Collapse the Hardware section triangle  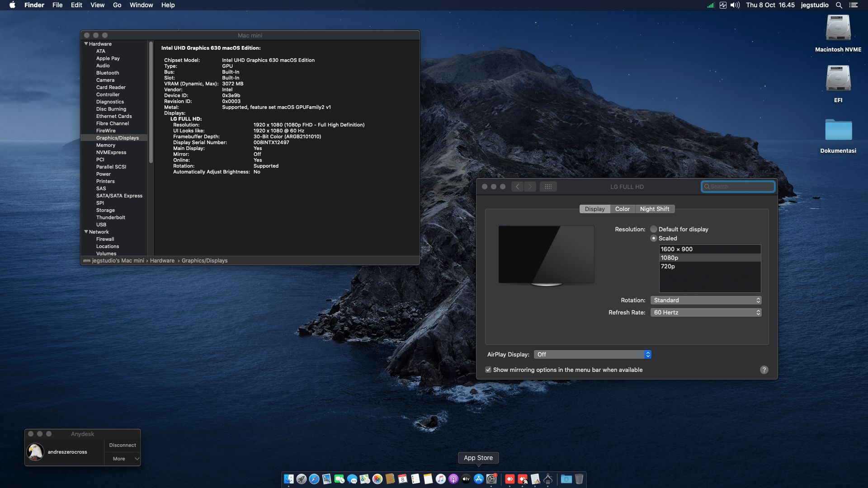(86, 44)
